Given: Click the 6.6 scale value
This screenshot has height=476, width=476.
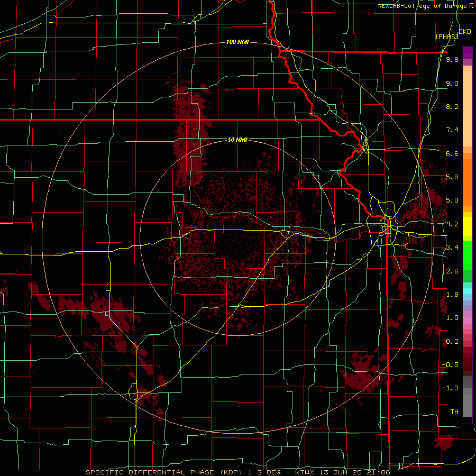Looking at the screenshot, I should point(452,153).
